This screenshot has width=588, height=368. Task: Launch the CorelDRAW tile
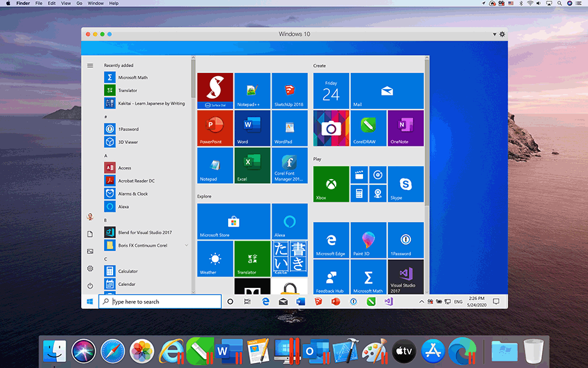tap(368, 128)
